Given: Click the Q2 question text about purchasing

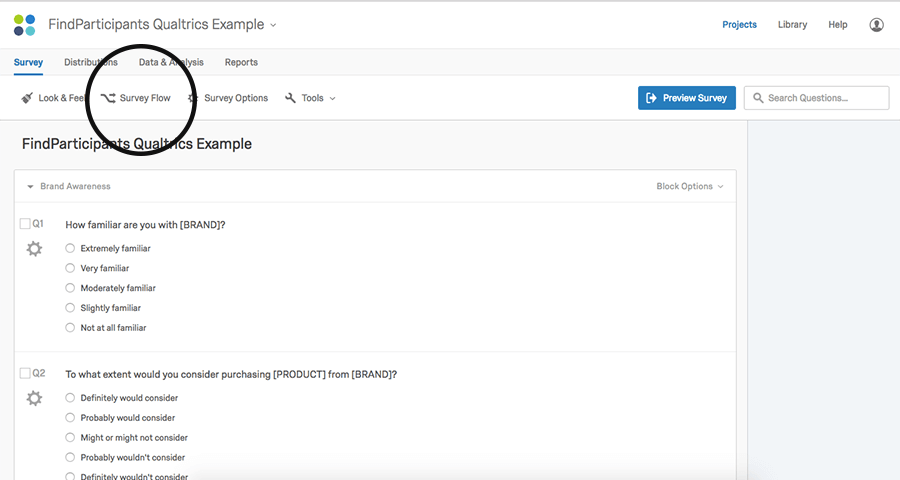Looking at the screenshot, I should point(231,374).
